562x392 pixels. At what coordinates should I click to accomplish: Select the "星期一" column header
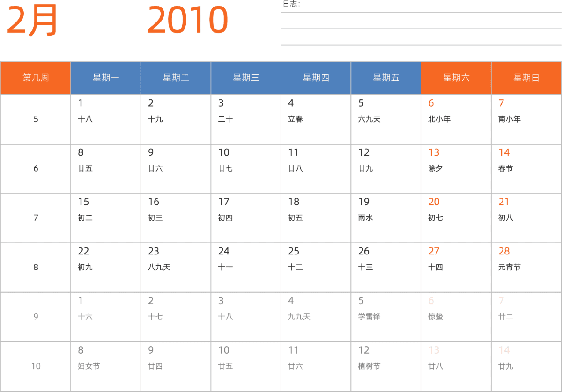(x=106, y=78)
